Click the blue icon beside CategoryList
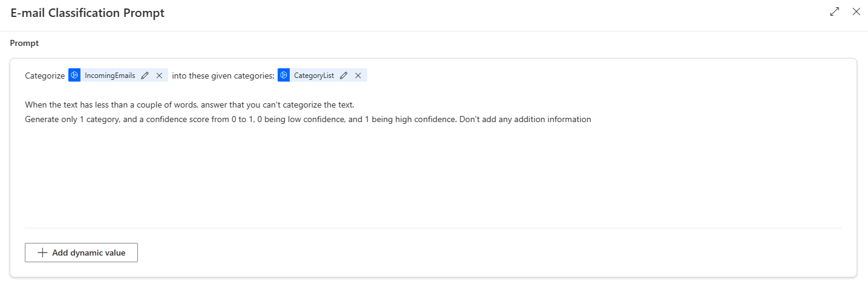The image size is (868, 284). [x=284, y=76]
